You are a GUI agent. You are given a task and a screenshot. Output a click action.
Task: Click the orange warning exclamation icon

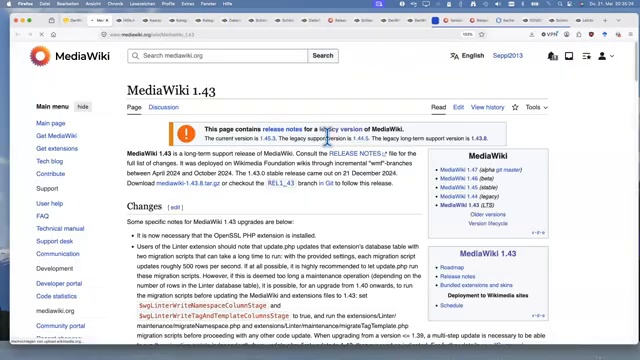tap(186, 133)
